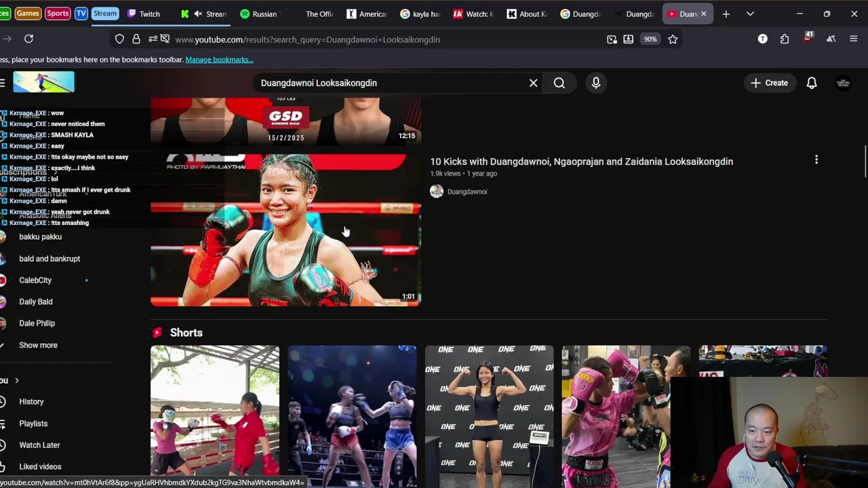Screen dimensions: 868x488
Task: Open the YouTube account avatar menu
Action: 843,83
